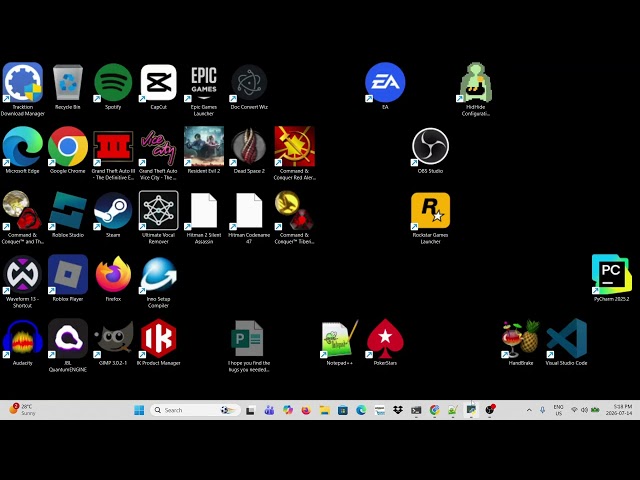640x480 pixels.
Task: Show hidden system tray icons
Action: pos(529,410)
